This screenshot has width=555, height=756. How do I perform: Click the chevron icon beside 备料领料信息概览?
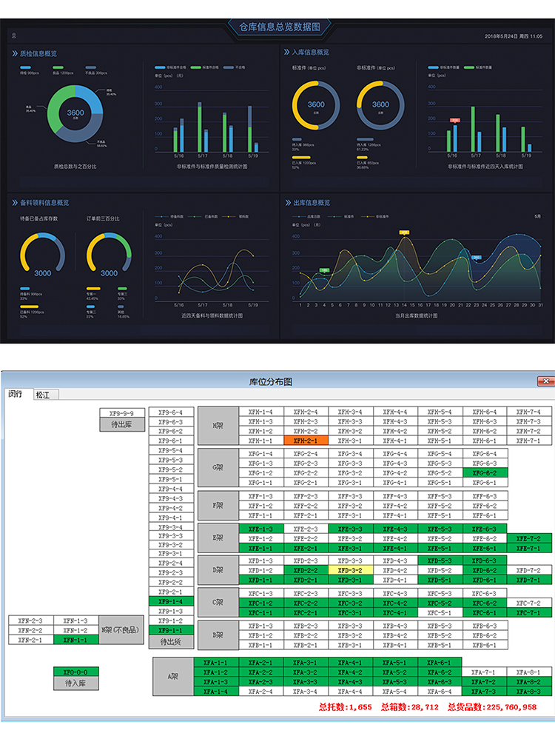(x=15, y=202)
